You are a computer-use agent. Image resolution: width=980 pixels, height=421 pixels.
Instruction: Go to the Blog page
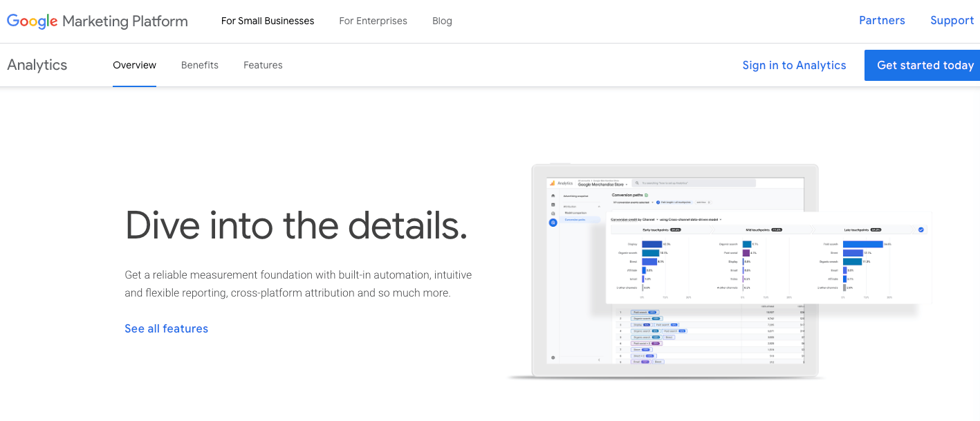click(x=442, y=21)
